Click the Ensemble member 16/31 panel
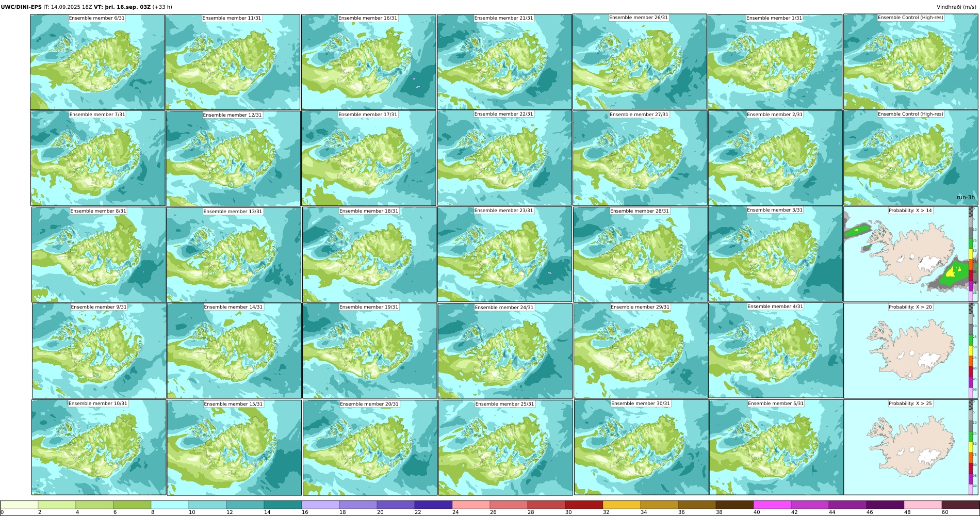This screenshot has width=980, height=516. tap(368, 62)
